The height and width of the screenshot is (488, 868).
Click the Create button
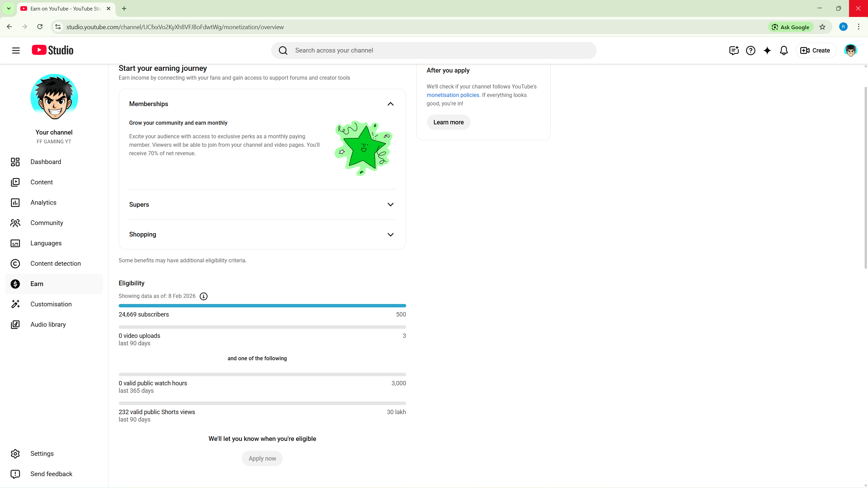(815, 50)
